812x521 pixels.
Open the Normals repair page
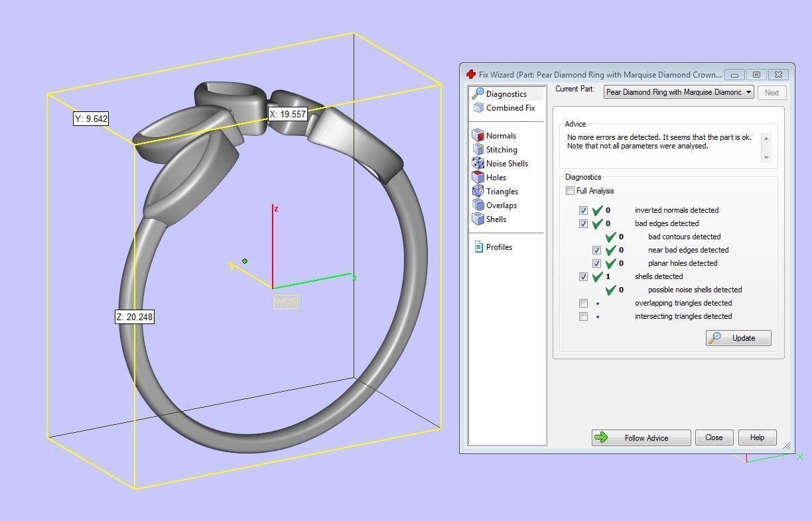501,135
